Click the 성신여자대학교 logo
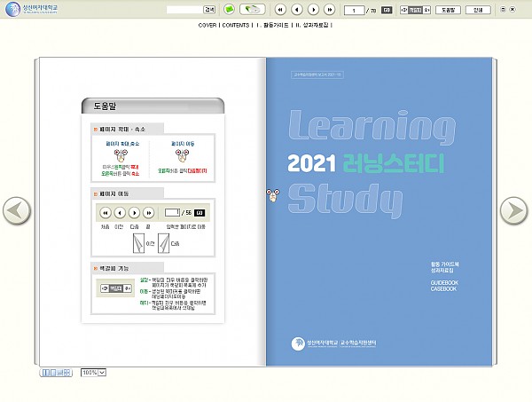Viewport: 532px width, 402px height. 32,9
